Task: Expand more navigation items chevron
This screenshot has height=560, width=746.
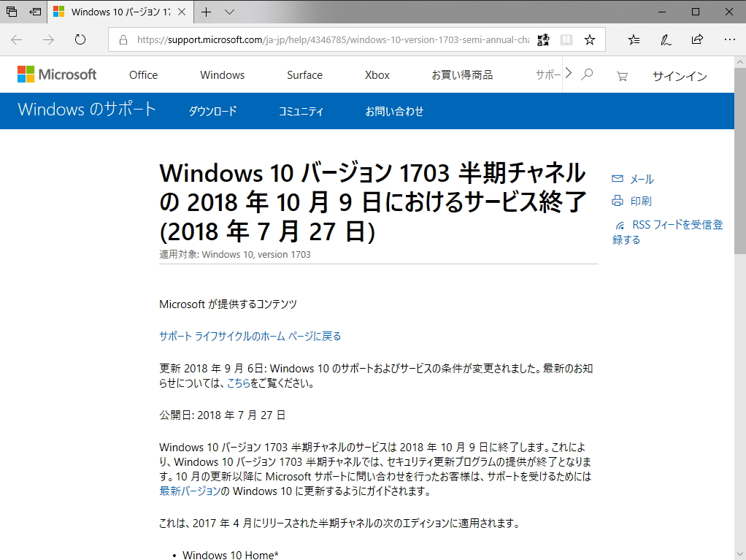Action: click(x=568, y=74)
